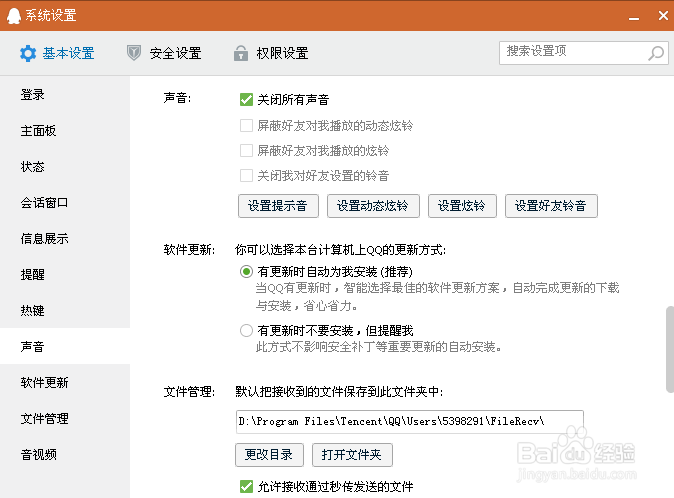Select 有更新时不要安装，但提醒我 radio option
Image resolution: width=674 pixels, height=498 pixels.
246,330
